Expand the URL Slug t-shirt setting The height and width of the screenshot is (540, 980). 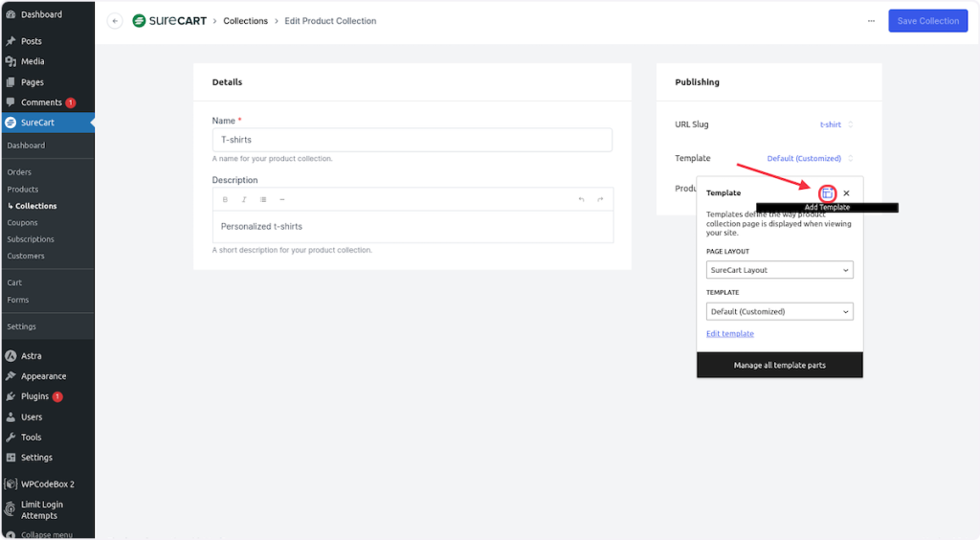[x=835, y=124]
